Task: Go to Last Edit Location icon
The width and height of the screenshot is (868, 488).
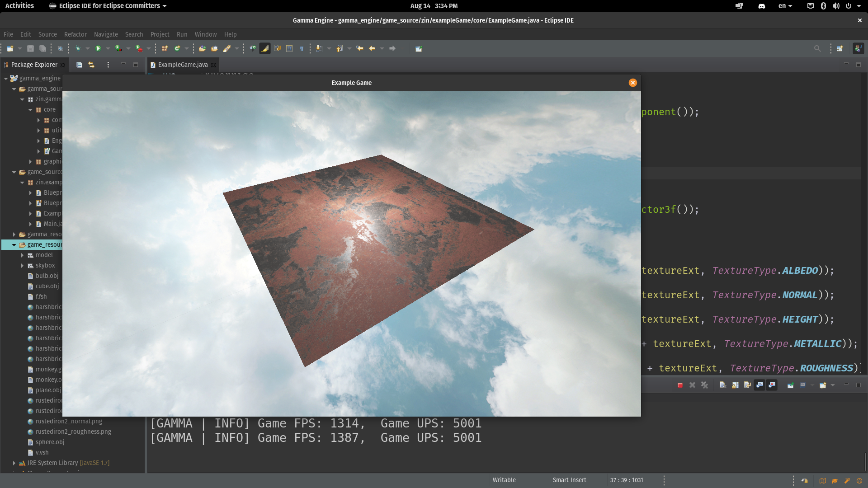Action: point(360,49)
